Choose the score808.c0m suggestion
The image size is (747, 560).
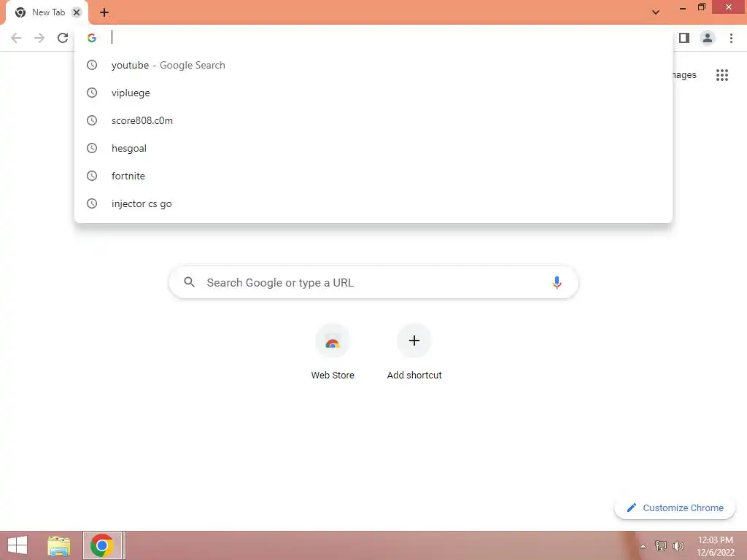click(373, 120)
